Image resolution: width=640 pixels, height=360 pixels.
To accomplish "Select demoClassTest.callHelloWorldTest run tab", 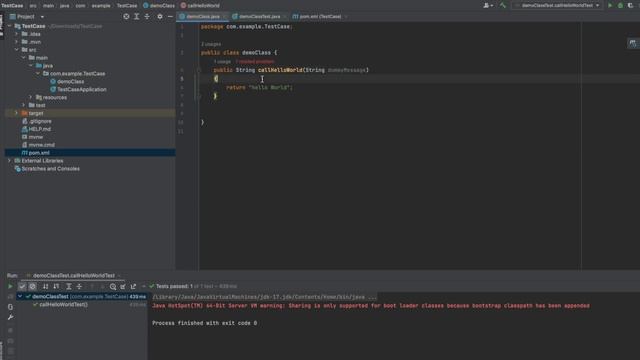I will 73,276.
